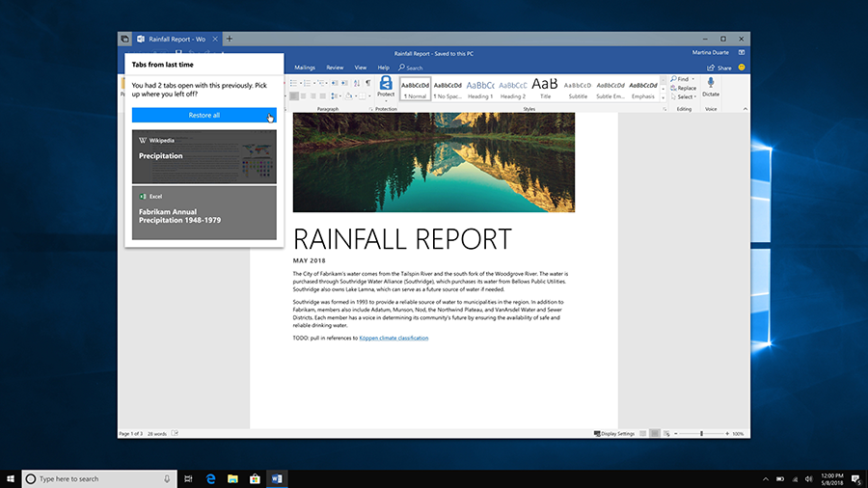Image resolution: width=868 pixels, height=488 pixels.
Task: Expand the Styles gallery launcher
Action: pos(665,110)
